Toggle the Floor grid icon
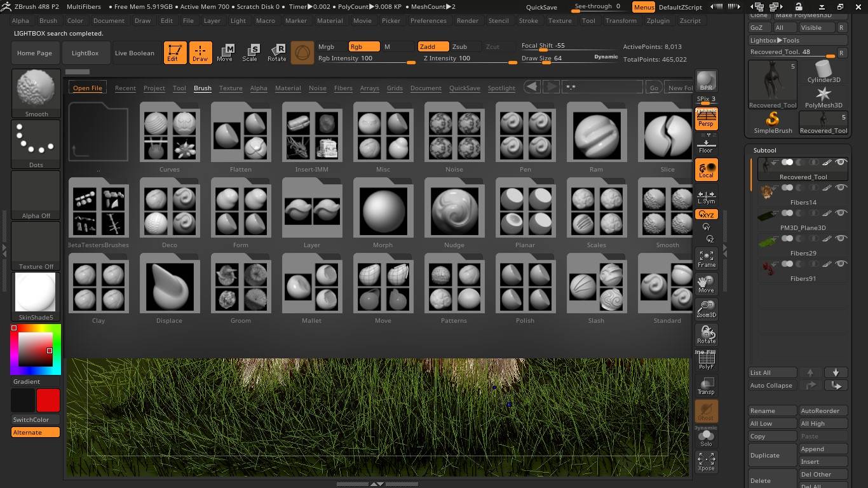The width and height of the screenshot is (868, 488). (x=706, y=144)
